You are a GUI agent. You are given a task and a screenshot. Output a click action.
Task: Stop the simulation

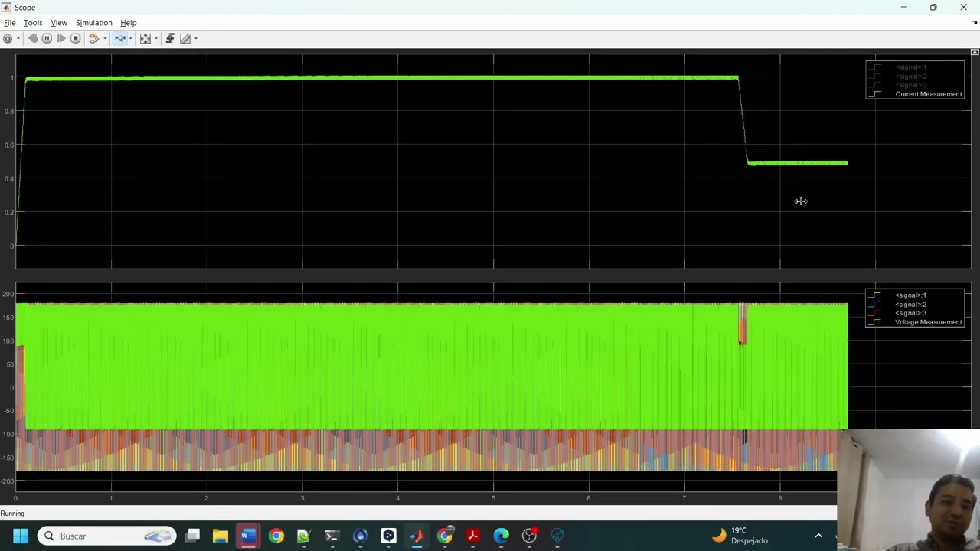[75, 38]
